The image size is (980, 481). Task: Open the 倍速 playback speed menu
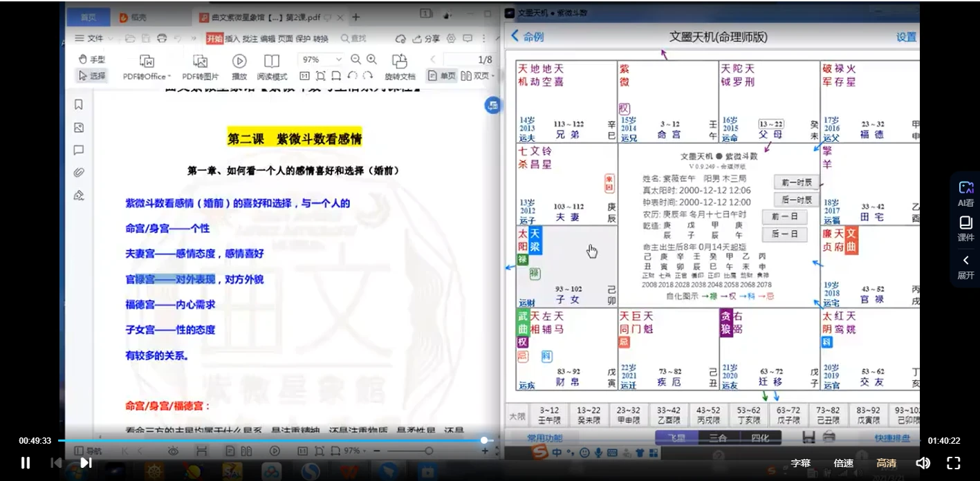pyautogui.click(x=843, y=463)
